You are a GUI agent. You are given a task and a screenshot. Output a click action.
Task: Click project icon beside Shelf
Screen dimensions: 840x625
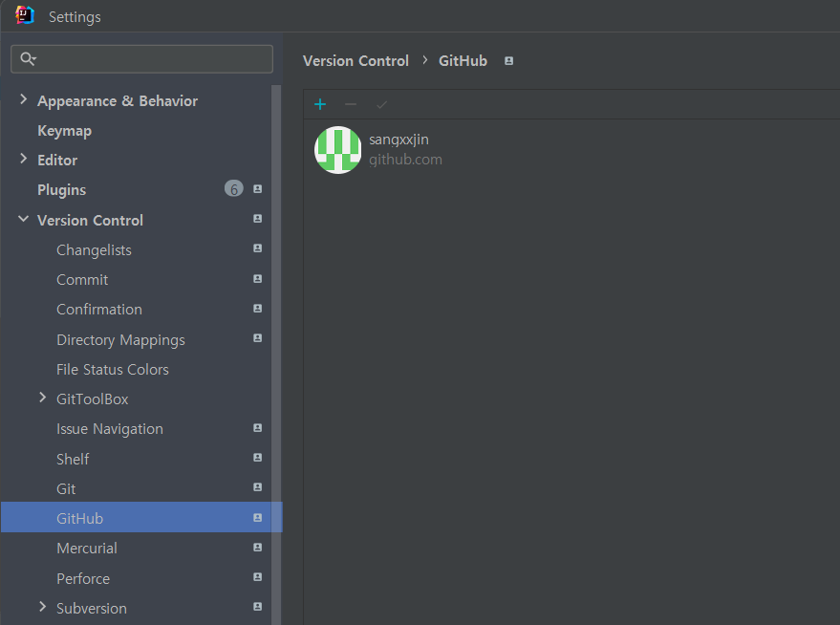pyautogui.click(x=258, y=458)
